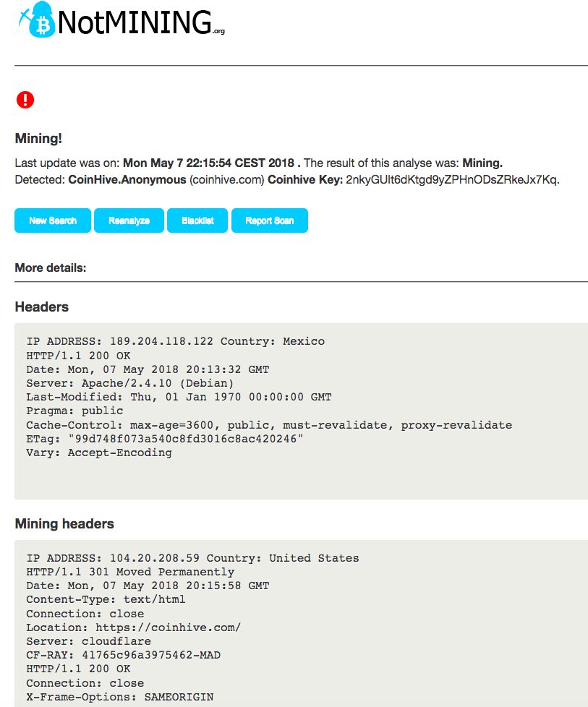The width and height of the screenshot is (588, 707).
Task: Click the 'Headers' section heading
Action: [x=42, y=307]
